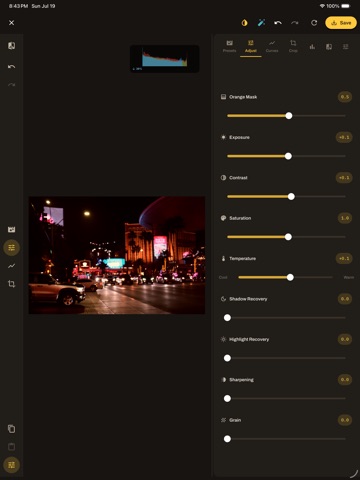Click the Contrast slider track
Viewport: 360px width, 480px height.
pos(286,196)
